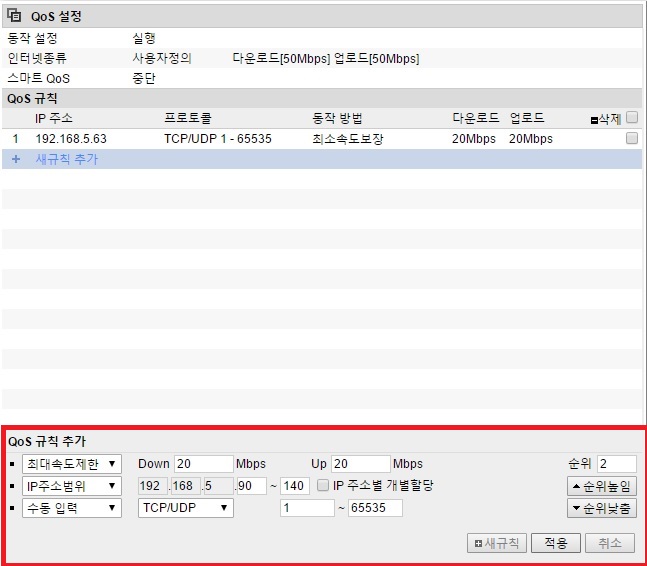Tick the delete checkbox for rule 192.168.5.63

click(x=631, y=138)
